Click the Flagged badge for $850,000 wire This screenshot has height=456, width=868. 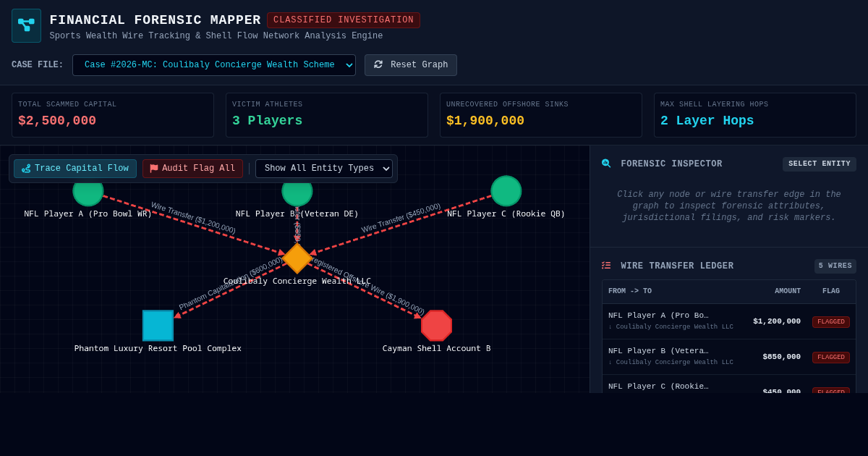pos(831,358)
